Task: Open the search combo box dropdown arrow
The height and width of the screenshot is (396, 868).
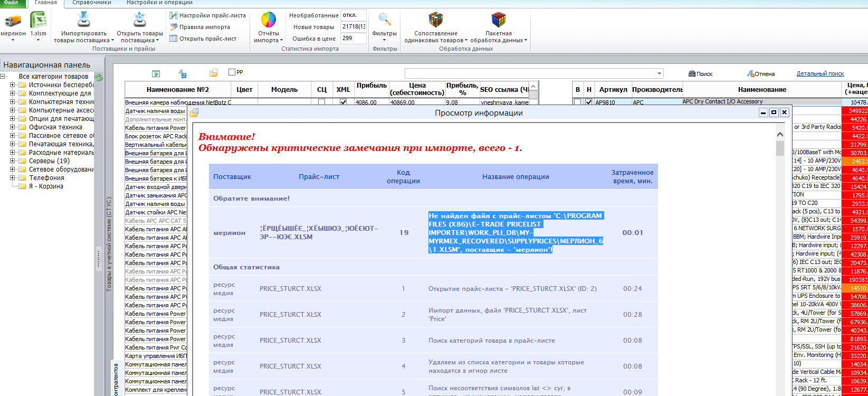Action: 660,73
